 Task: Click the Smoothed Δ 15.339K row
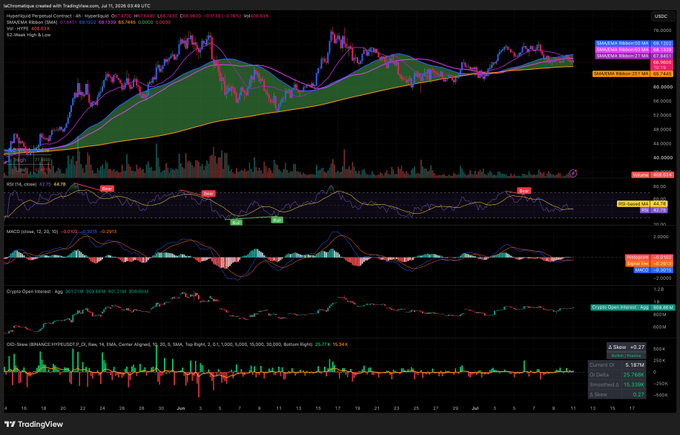[617, 385]
